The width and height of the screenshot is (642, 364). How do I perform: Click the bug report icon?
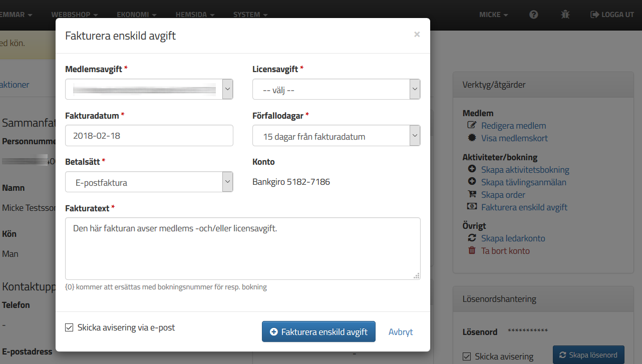(565, 15)
